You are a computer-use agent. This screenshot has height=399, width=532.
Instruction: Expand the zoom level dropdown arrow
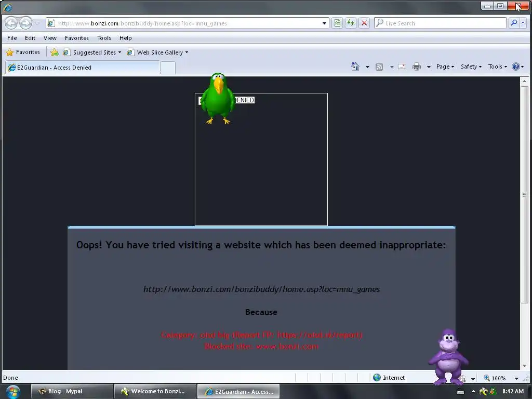pos(516,378)
